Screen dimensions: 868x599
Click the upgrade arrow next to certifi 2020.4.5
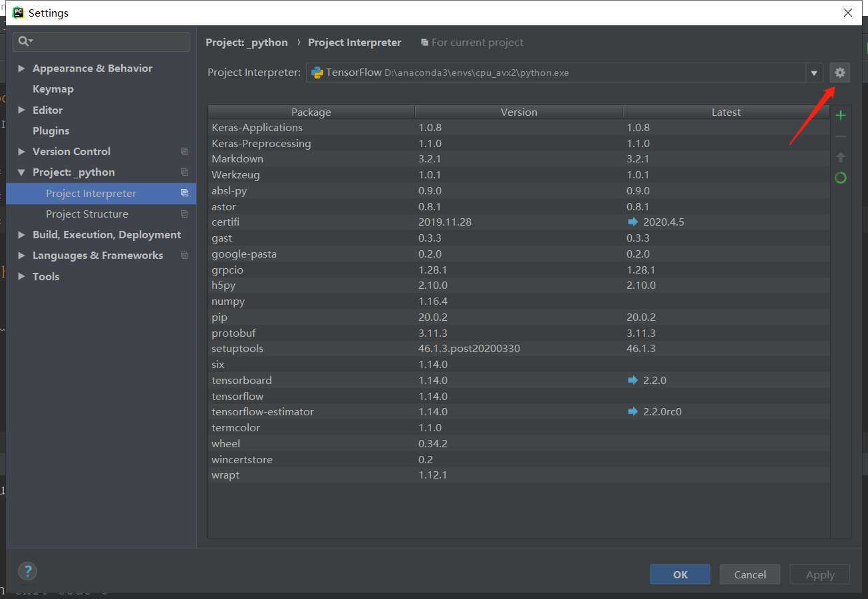633,222
